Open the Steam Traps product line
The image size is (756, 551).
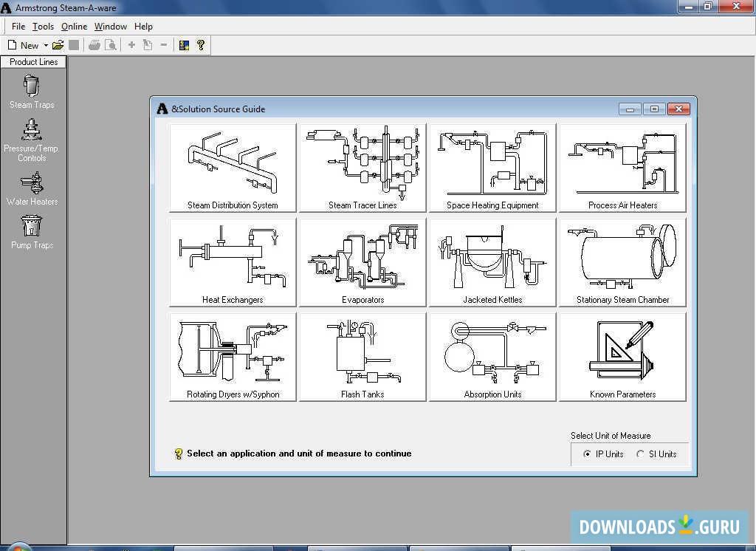(x=32, y=92)
